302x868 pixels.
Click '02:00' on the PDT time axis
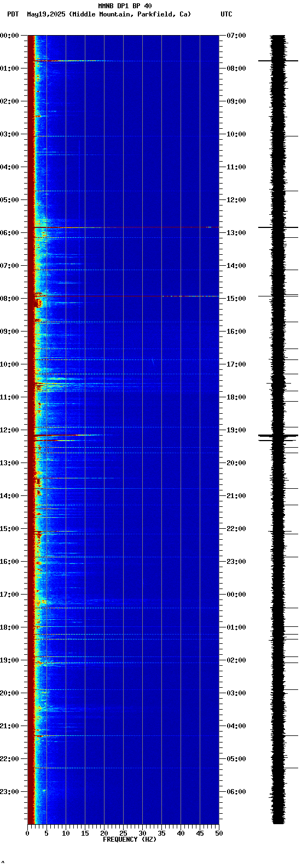coord(9,101)
